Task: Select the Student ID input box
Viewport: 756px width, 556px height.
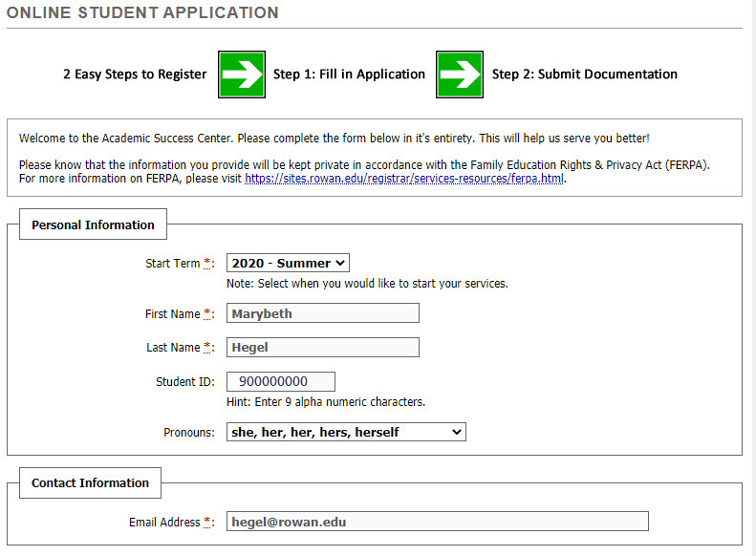Action: 281,381
